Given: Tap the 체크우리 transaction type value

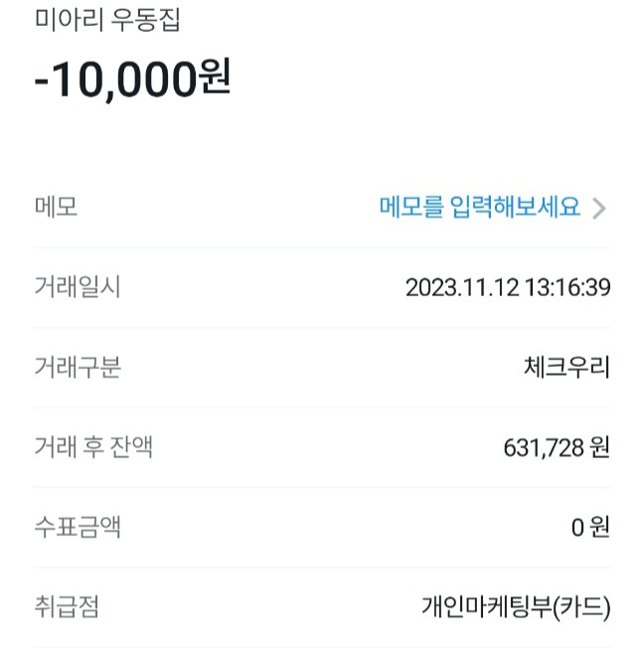Looking at the screenshot, I should [x=565, y=368].
